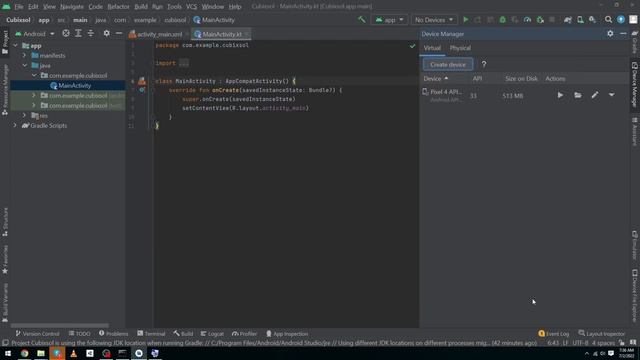This screenshot has height=360, width=640.
Task: Expand the folded import statement
Action: coord(184,63)
